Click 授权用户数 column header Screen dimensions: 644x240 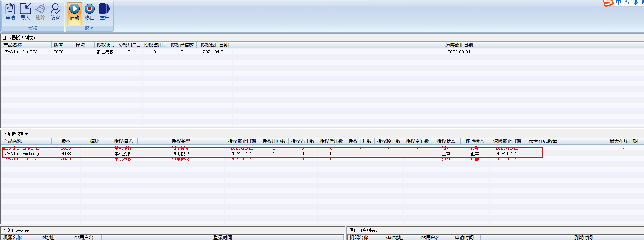click(274, 141)
